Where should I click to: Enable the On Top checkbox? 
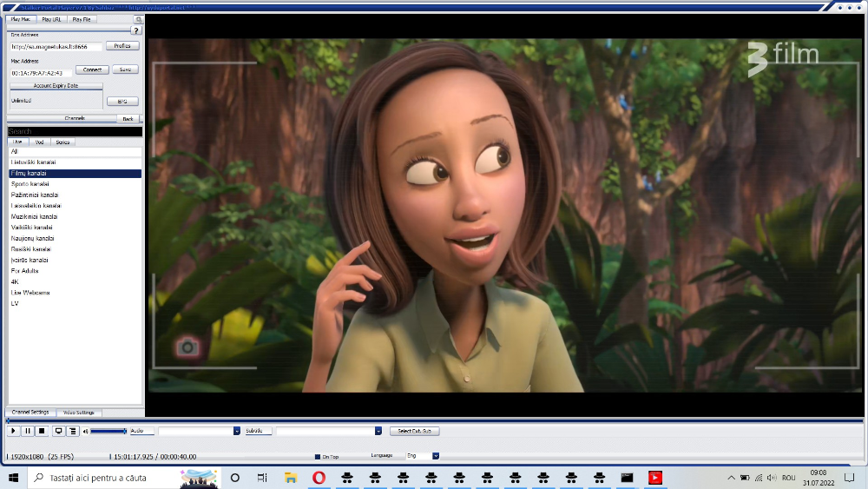pos(317,457)
